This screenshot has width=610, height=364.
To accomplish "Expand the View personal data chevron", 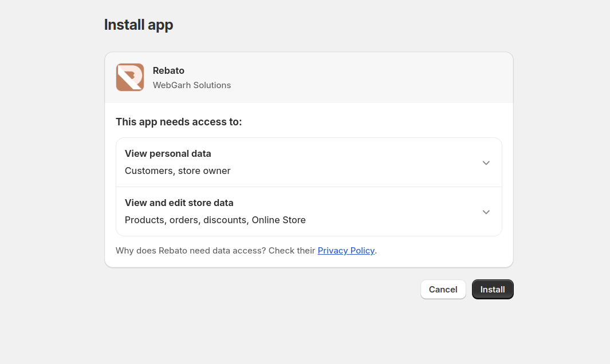I will coord(486,163).
